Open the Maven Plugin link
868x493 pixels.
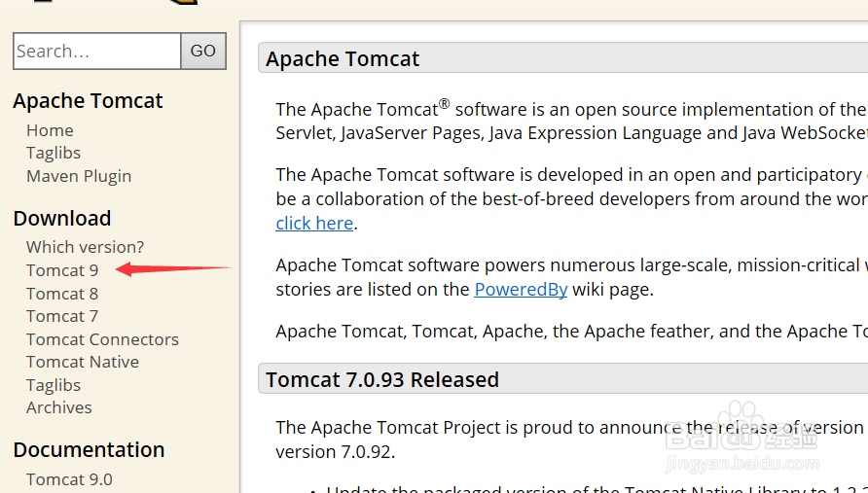(79, 177)
